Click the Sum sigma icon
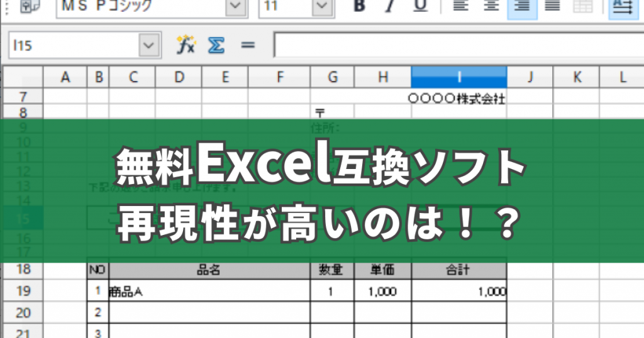 coord(216,45)
